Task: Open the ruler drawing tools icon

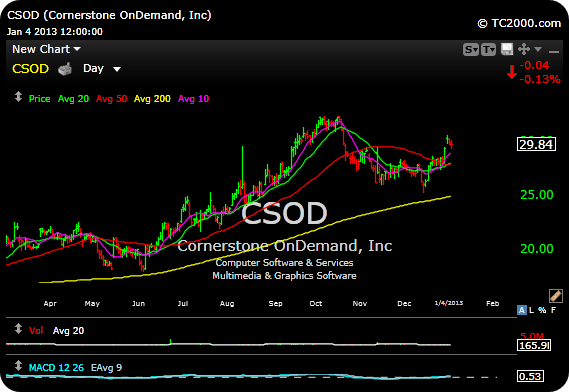Action: (x=556, y=296)
